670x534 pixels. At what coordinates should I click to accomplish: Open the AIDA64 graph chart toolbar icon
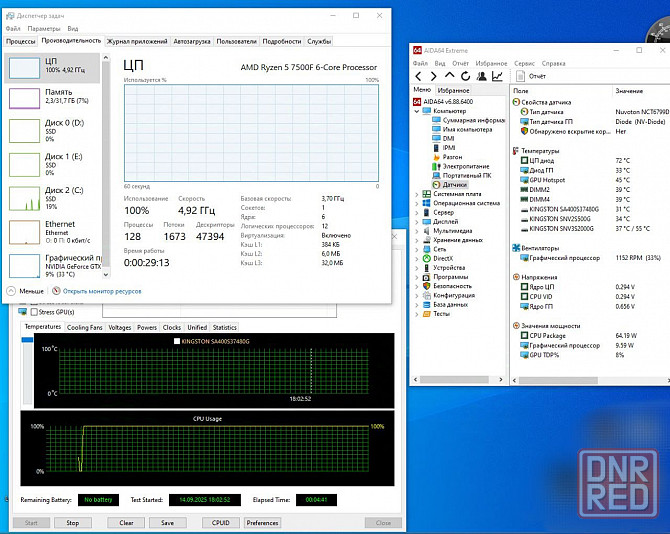click(497, 76)
